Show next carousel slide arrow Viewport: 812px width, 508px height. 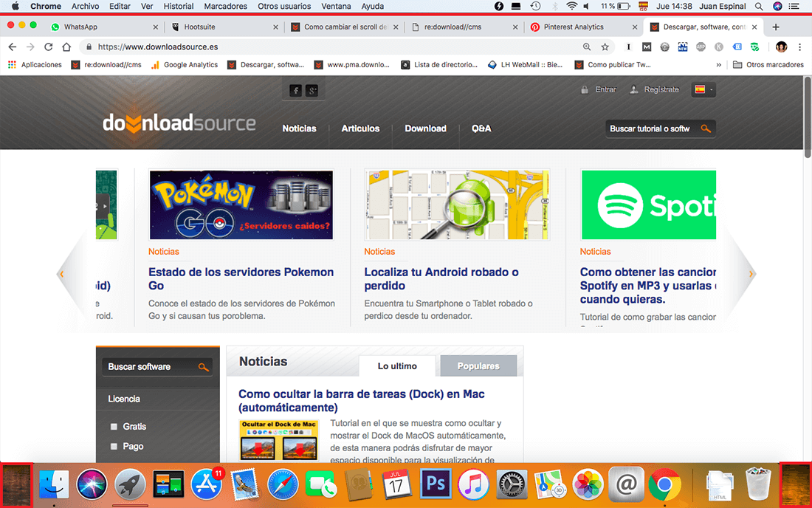click(x=751, y=274)
